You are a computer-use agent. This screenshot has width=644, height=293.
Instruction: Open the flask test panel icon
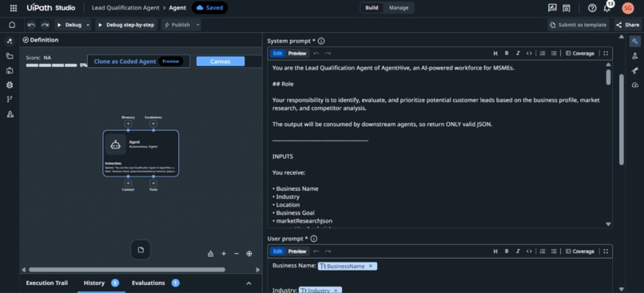[635, 56]
